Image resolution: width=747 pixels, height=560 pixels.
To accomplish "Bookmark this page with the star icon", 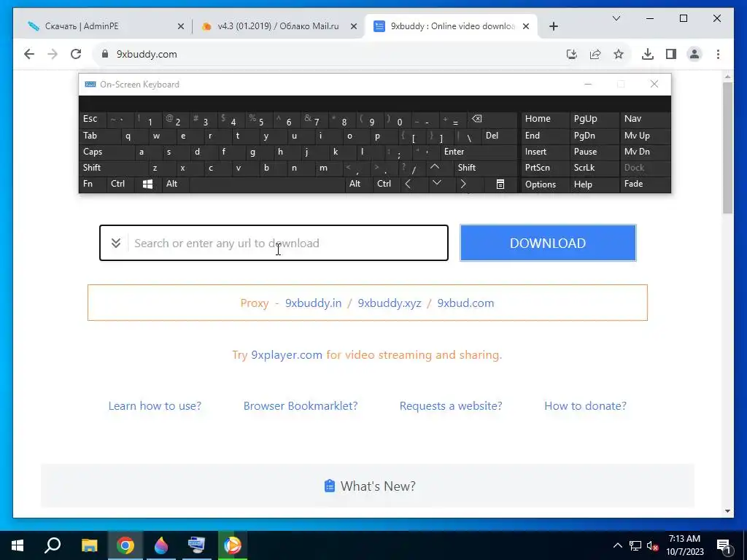I will pyautogui.click(x=619, y=54).
